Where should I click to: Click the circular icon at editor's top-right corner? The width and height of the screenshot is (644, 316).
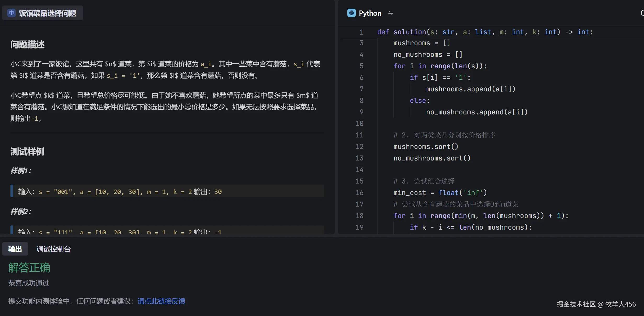pyautogui.click(x=642, y=13)
